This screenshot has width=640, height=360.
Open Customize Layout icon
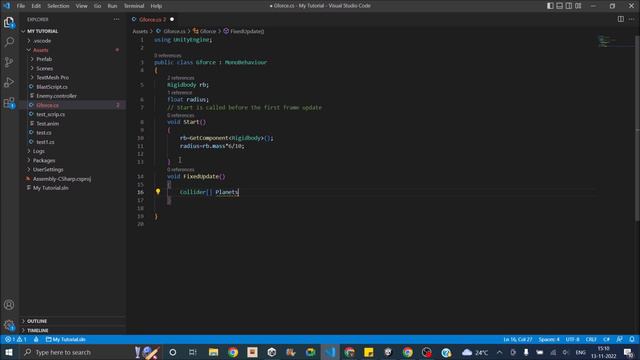click(x=578, y=6)
